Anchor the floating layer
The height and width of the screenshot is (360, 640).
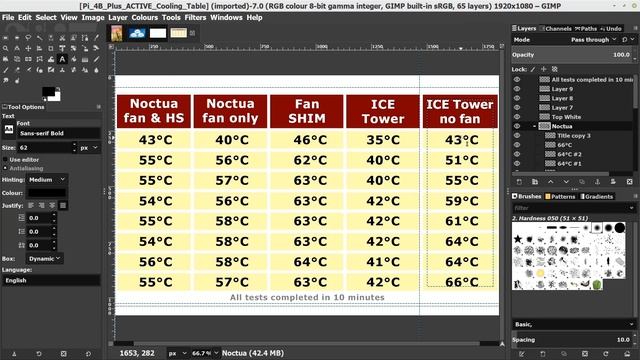pos(598,182)
